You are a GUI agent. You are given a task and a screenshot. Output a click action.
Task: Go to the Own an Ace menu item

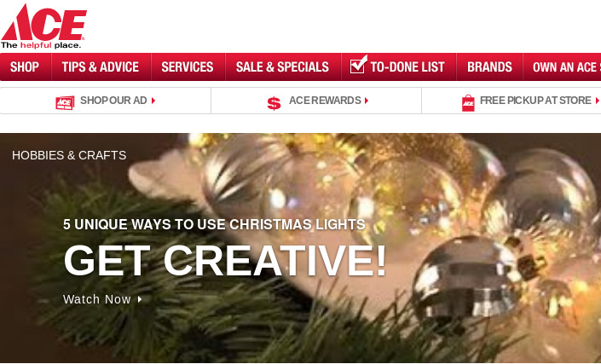coord(562,67)
